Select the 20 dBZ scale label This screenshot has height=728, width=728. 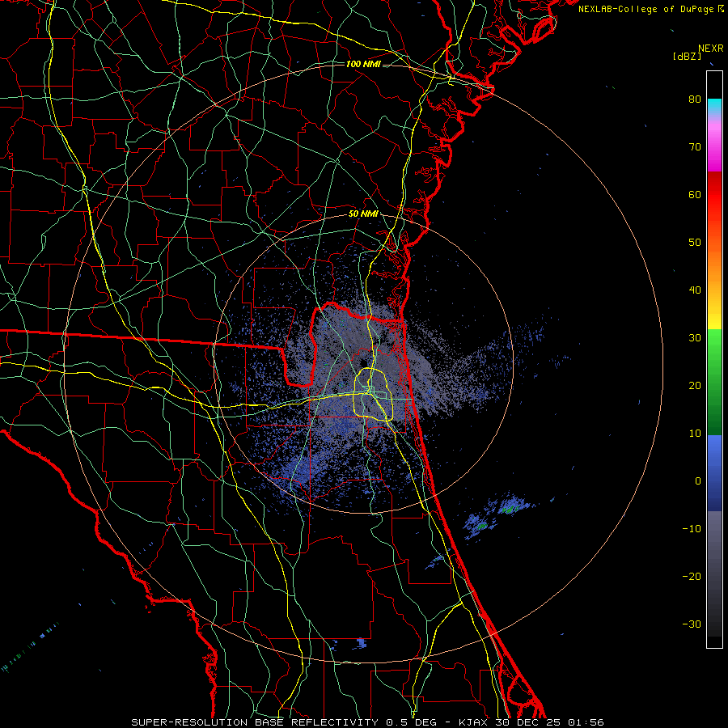pyautogui.click(x=695, y=386)
